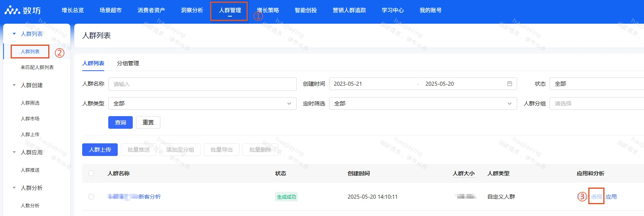Image resolution: width=644 pixels, height=216 pixels.
Task: Select 人群推送 in the sidebar
Action: 30,170
